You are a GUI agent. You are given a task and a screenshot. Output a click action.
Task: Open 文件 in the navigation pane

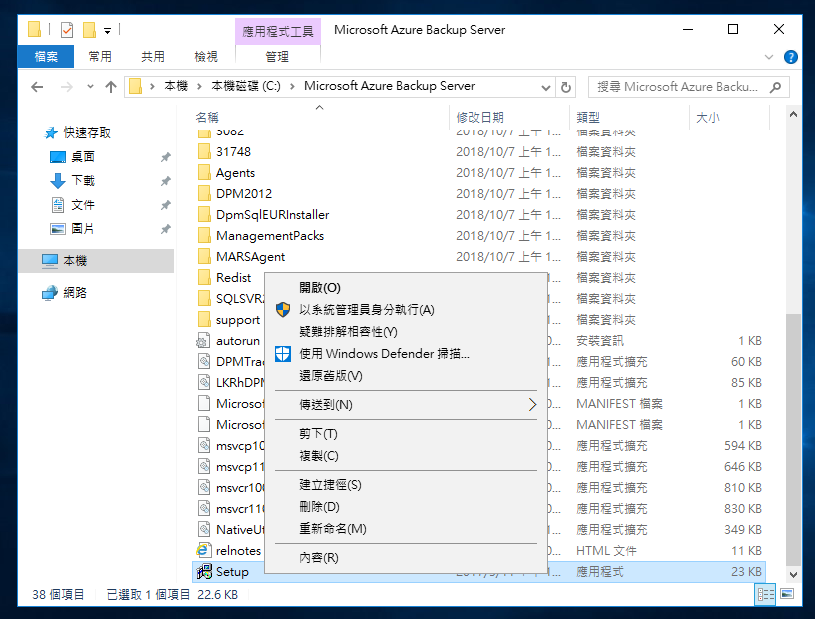[83, 204]
